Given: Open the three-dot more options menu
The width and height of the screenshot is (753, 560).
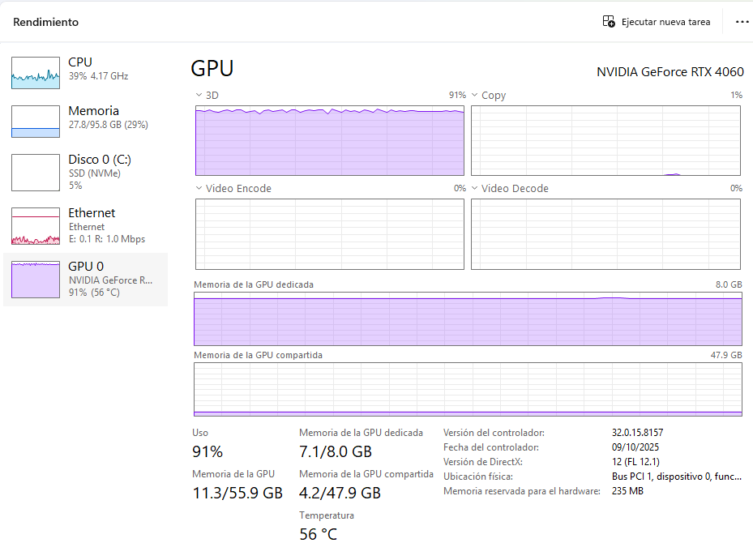Looking at the screenshot, I should point(742,22).
